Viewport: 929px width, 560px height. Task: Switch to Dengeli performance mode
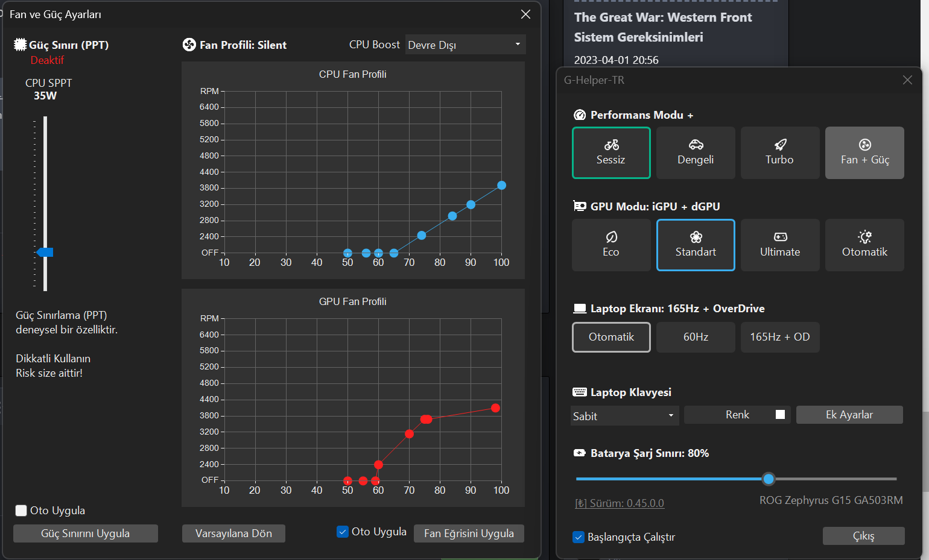pyautogui.click(x=696, y=153)
